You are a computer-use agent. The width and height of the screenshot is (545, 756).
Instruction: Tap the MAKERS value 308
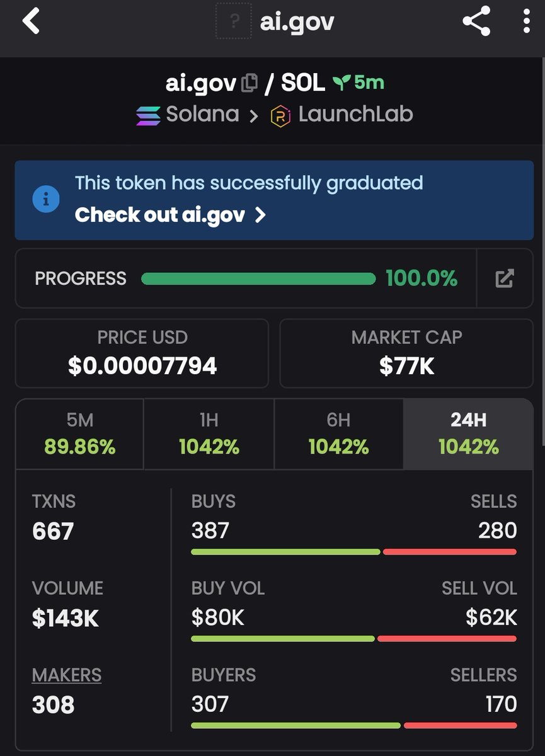[54, 705]
